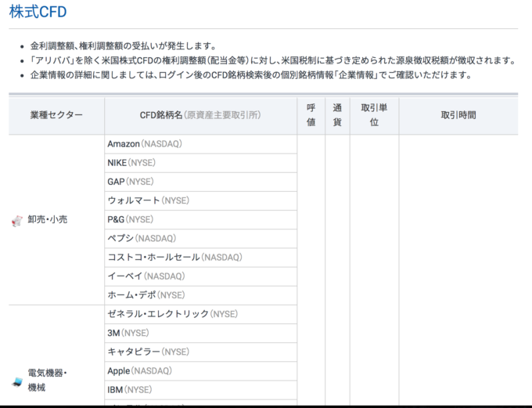Screen dimensions: 532x408
Task: Click the 取引単位 column header
Action: (374, 115)
